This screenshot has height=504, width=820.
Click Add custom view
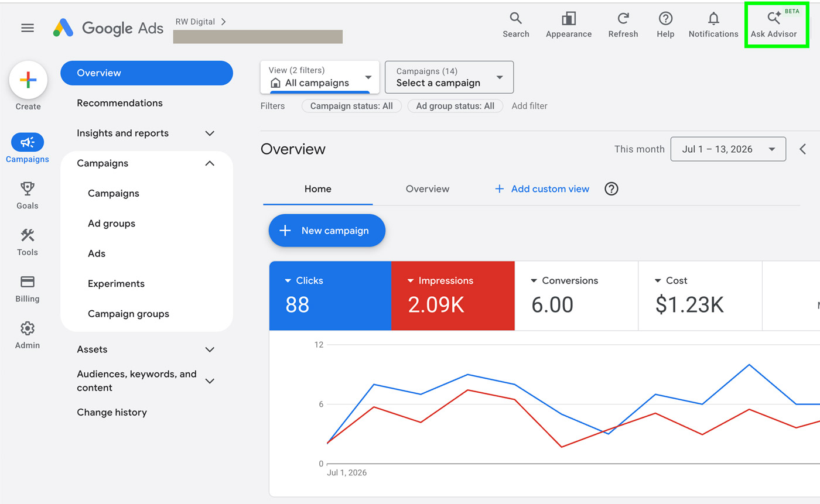542,189
